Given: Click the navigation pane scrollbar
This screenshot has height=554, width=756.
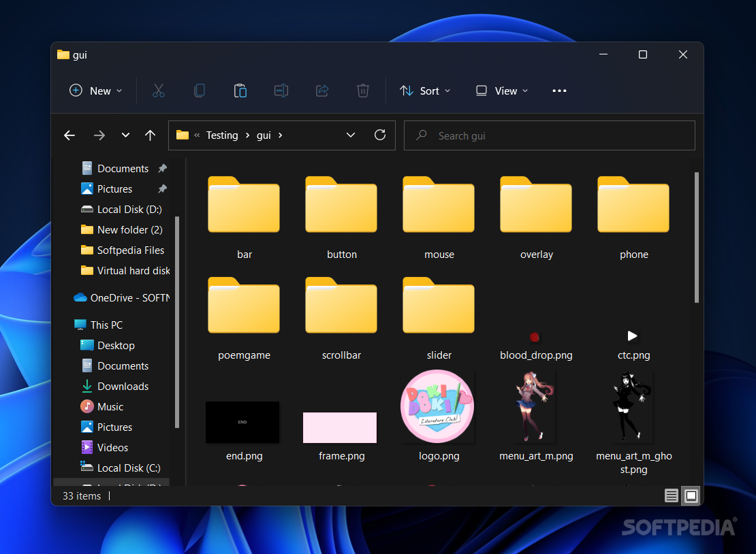Looking at the screenshot, I should point(177,323).
